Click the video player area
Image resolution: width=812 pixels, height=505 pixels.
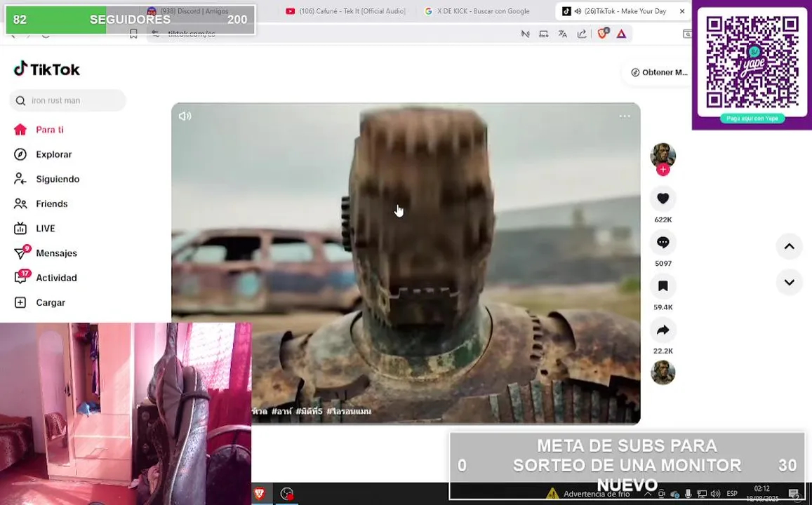(x=406, y=263)
